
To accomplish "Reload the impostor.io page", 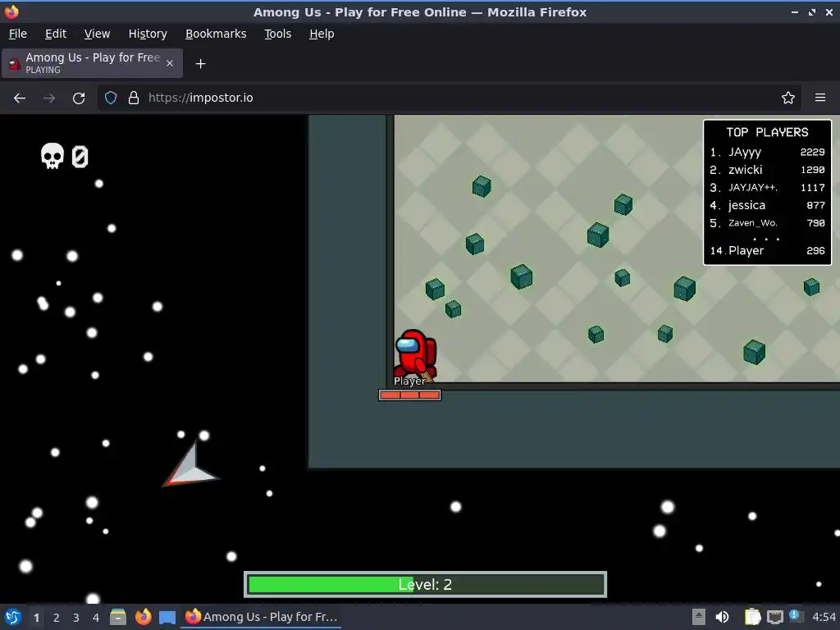I will pyautogui.click(x=79, y=98).
